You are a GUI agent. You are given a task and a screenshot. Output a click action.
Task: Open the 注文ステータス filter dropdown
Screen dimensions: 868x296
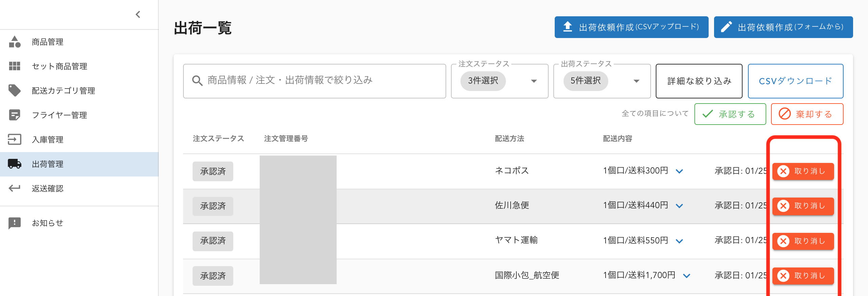click(x=533, y=81)
